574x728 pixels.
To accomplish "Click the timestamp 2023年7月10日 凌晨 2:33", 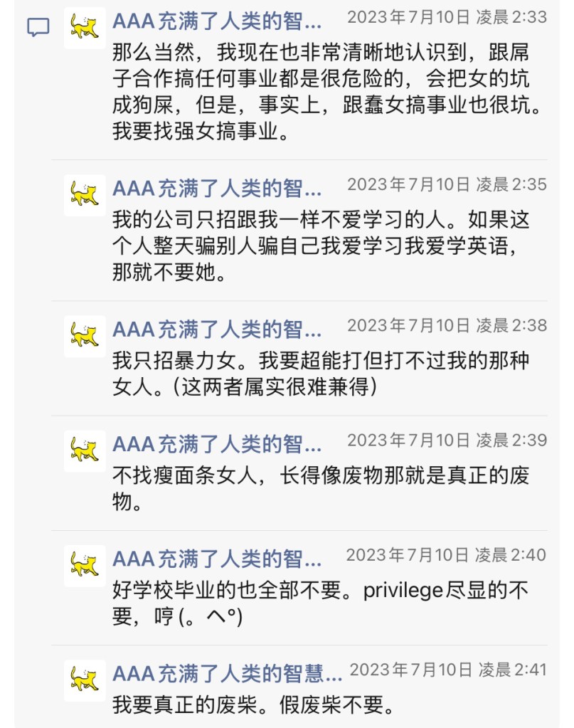I will 447,17.
